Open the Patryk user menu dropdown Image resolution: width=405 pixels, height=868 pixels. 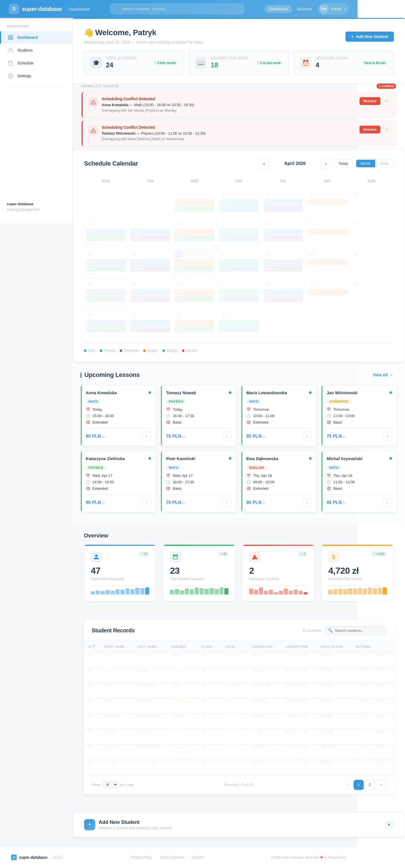point(333,9)
